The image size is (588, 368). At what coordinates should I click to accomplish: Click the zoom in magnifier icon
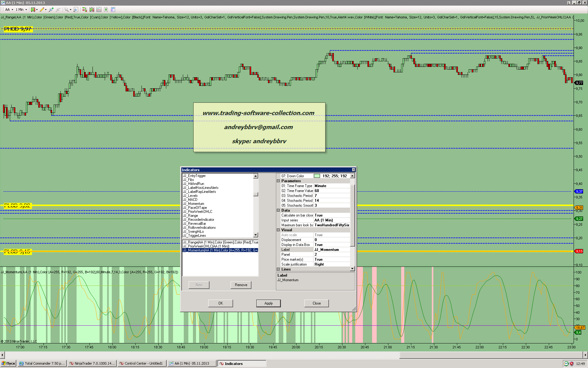[51, 10]
